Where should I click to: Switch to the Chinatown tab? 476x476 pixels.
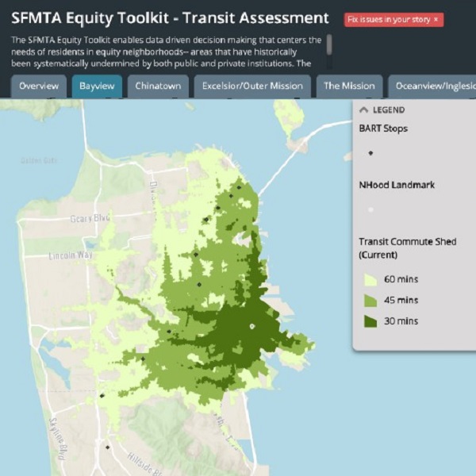(x=158, y=86)
